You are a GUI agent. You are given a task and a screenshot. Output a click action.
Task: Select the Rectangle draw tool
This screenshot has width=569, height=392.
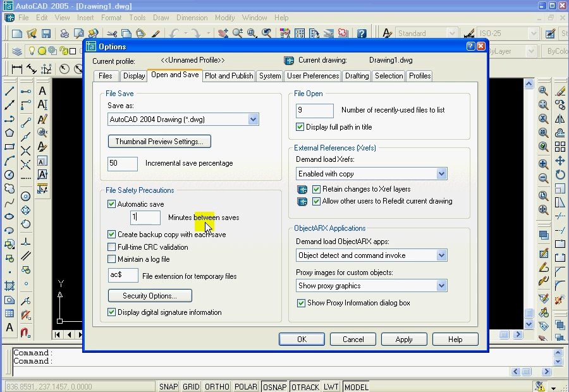[x=9, y=147]
